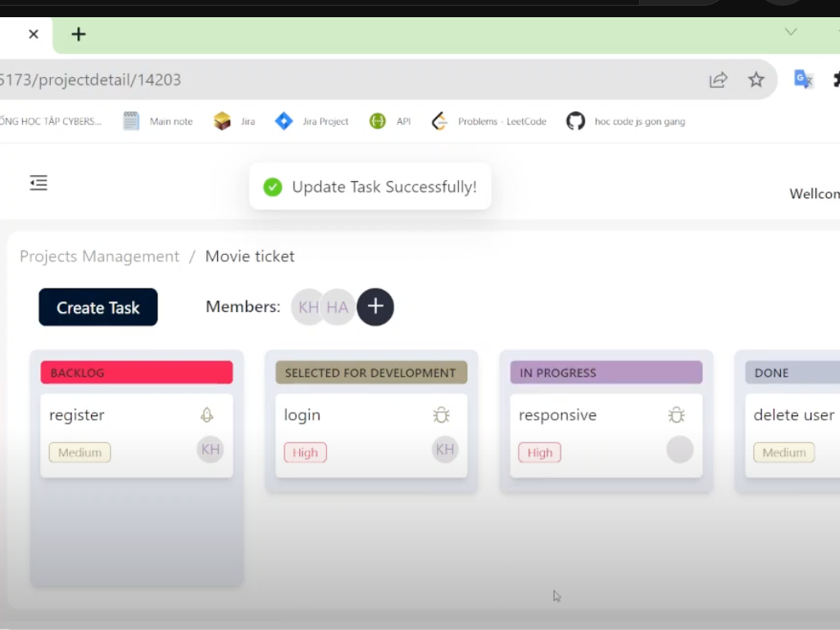Open the delete user task card
This screenshot has width=840, height=630.
(x=792, y=434)
